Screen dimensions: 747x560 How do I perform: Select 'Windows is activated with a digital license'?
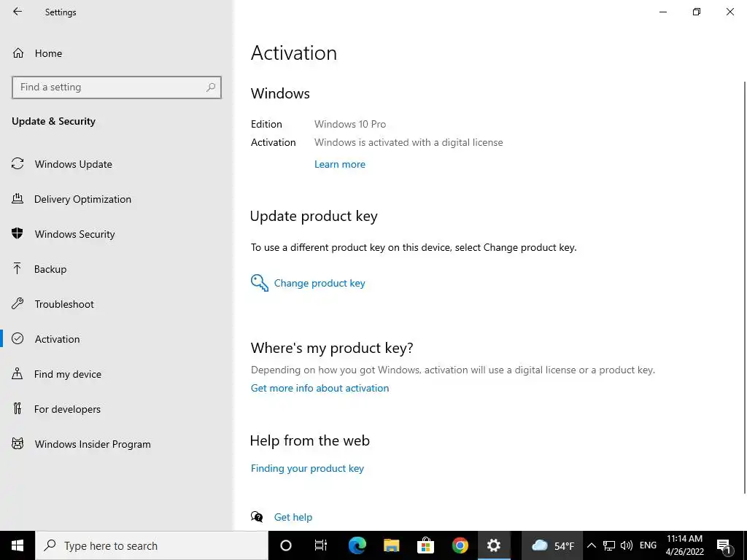pyautogui.click(x=409, y=142)
